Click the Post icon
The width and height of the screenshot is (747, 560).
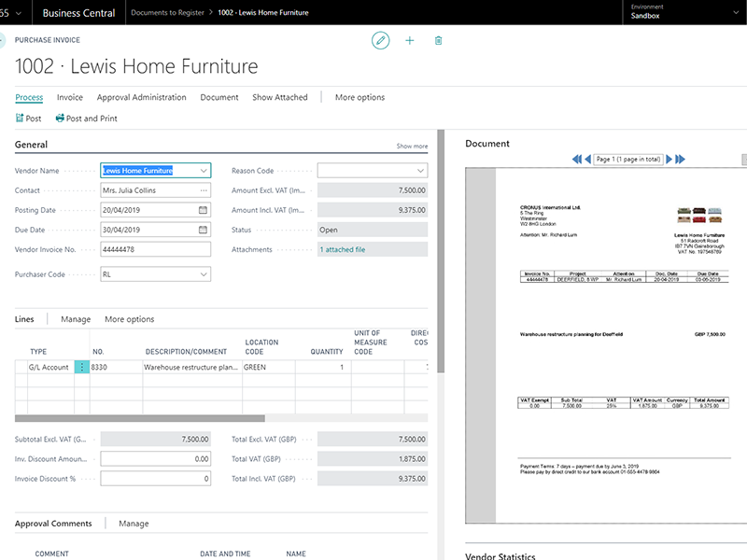coord(20,119)
